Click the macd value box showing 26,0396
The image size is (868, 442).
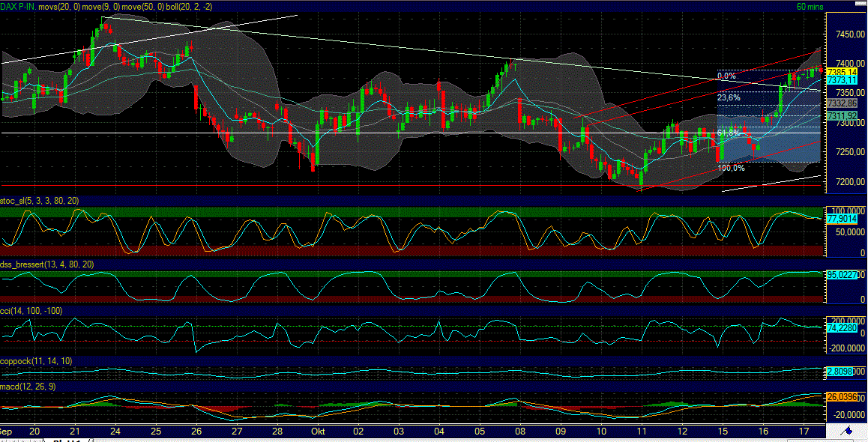(x=841, y=396)
